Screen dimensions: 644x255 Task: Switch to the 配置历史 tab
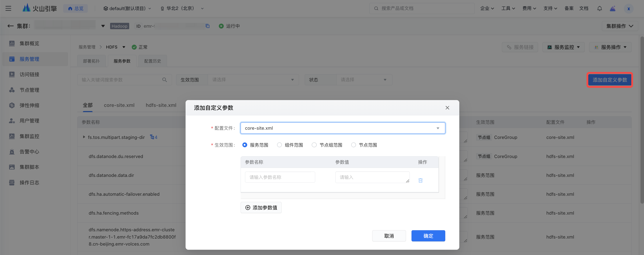pos(152,61)
